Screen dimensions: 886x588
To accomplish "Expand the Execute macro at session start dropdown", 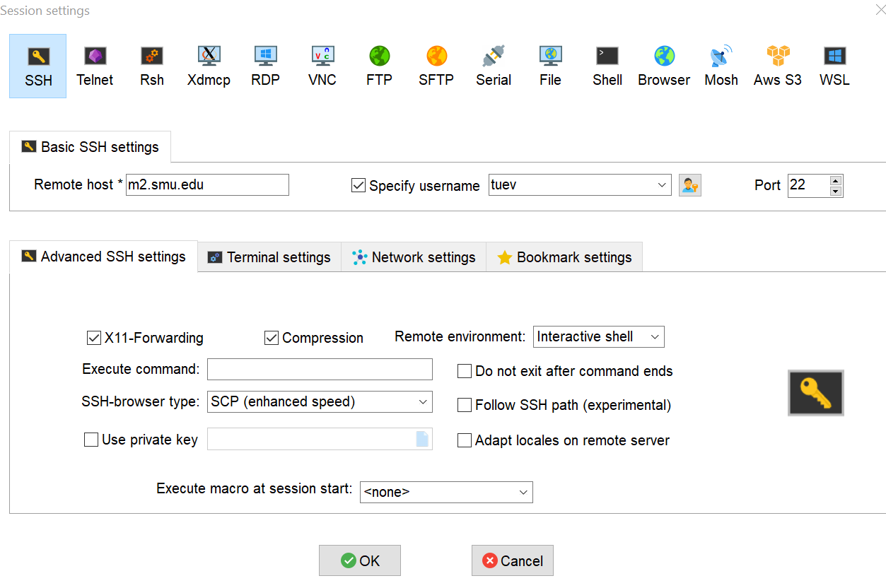I will pos(523,492).
